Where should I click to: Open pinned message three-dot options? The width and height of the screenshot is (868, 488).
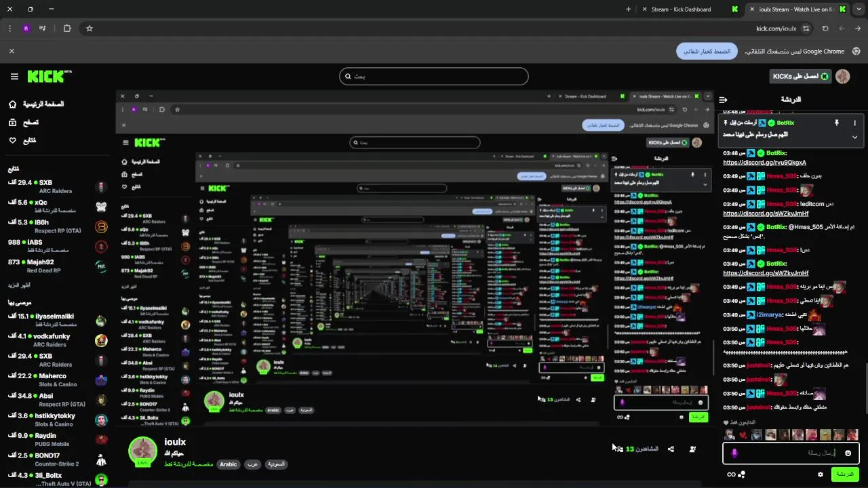[854, 123]
